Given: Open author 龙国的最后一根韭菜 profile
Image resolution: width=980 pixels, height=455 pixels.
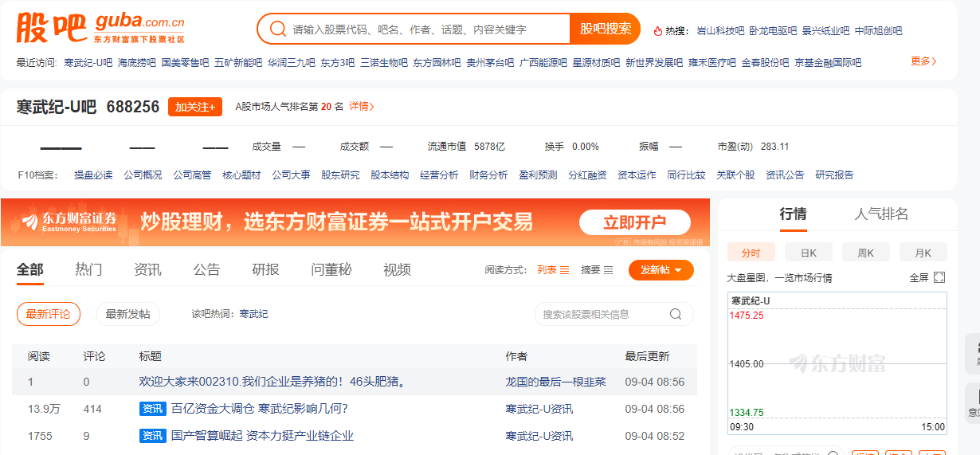Looking at the screenshot, I should (x=555, y=382).
